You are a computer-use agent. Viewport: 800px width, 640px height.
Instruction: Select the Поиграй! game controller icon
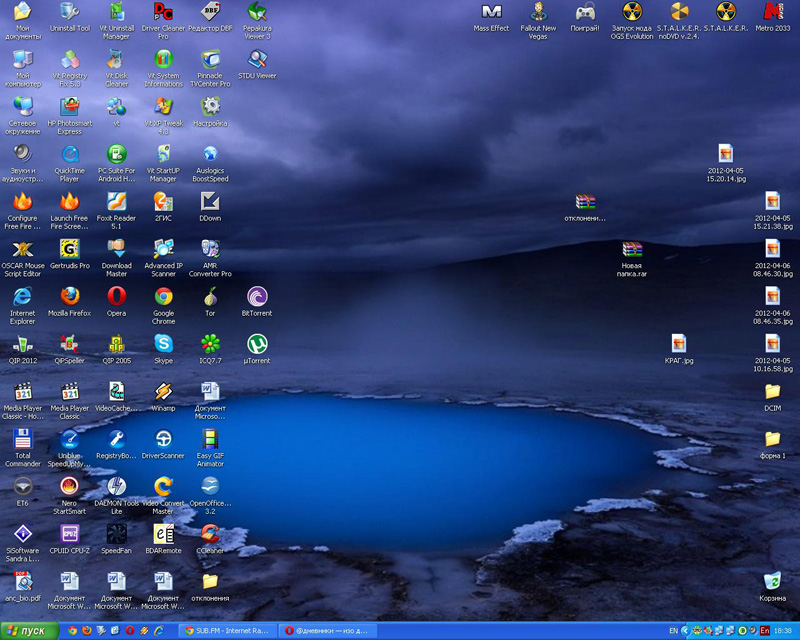tap(585, 17)
